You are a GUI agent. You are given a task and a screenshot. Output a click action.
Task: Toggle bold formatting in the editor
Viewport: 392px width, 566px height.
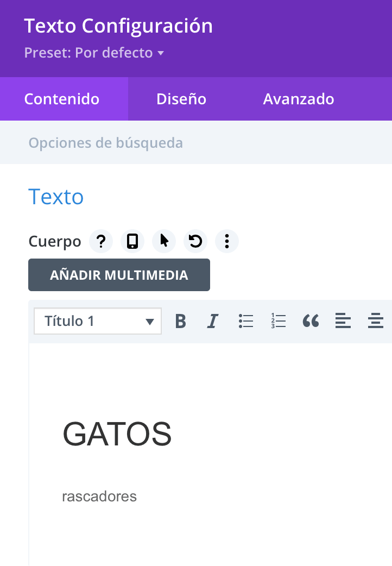(x=180, y=321)
